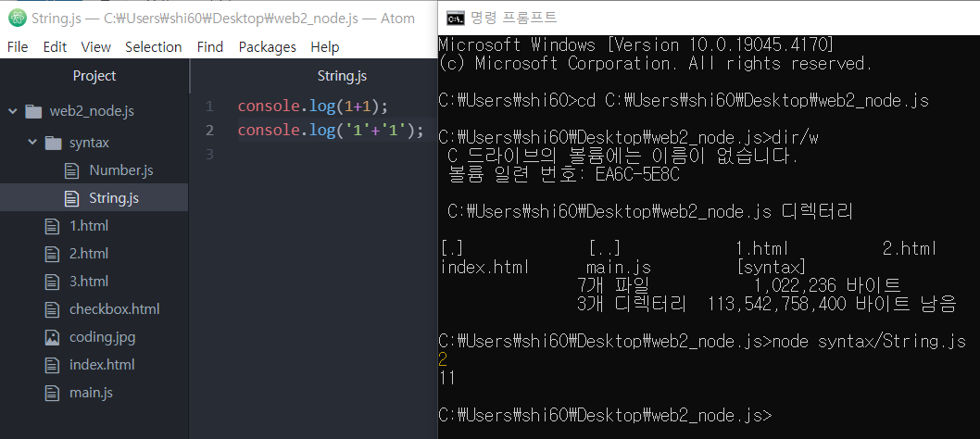Click the Atom window title text
This screenshot has width=980, height=439.
(223, 19)
